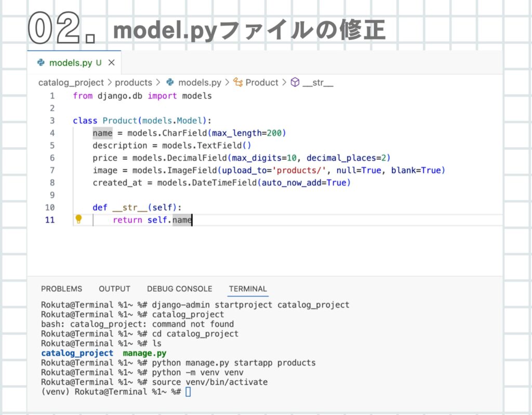Screen dimensions: 532x415
Task: Click 'null=True' on line 7
Action: [358, 170]
